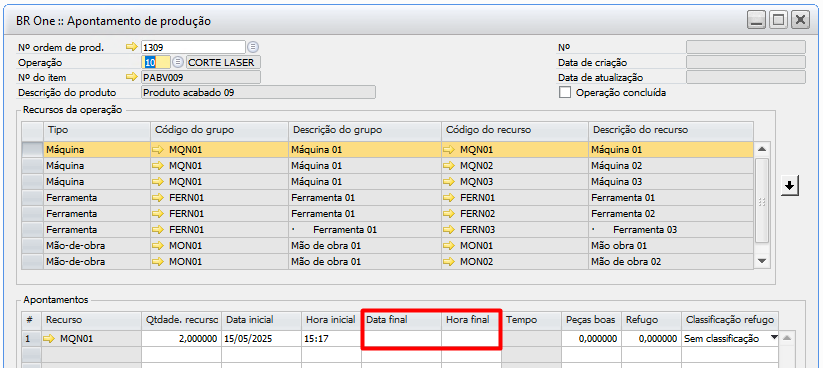The image size is (823, 368).
Task: Click the Recurso column header in Apontamentos
Action: point(92,320)
